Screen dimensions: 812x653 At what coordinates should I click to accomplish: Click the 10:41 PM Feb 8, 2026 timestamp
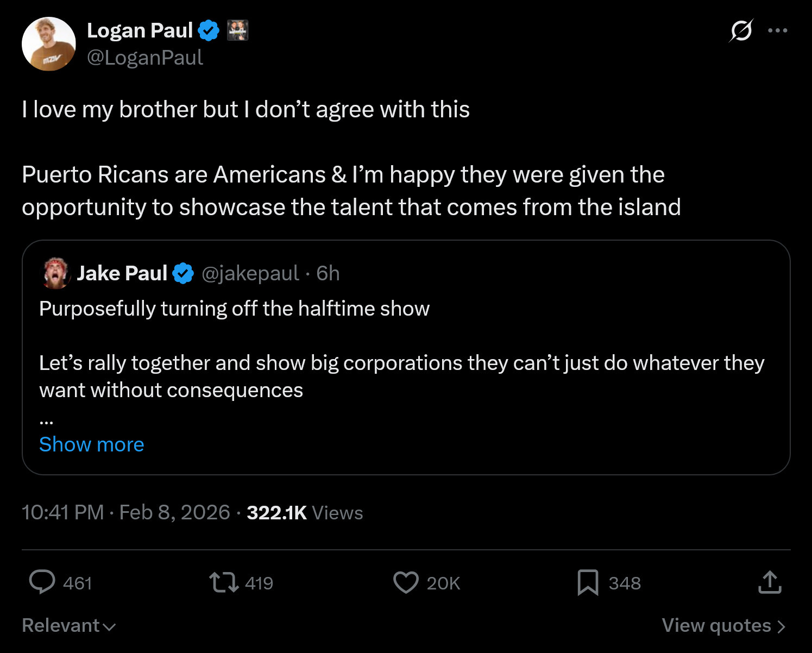tap(125, 512)
